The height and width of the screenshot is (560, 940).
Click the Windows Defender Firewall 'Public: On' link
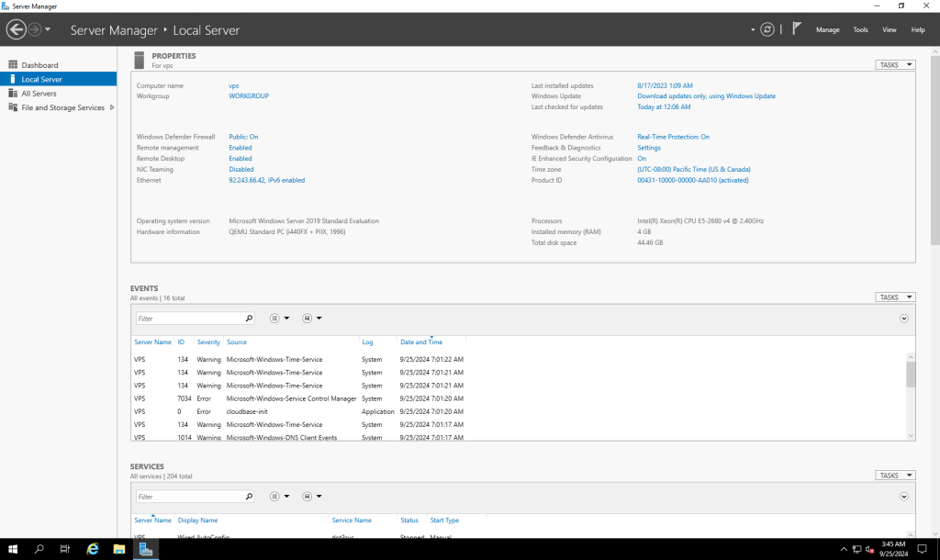(243, 137)
